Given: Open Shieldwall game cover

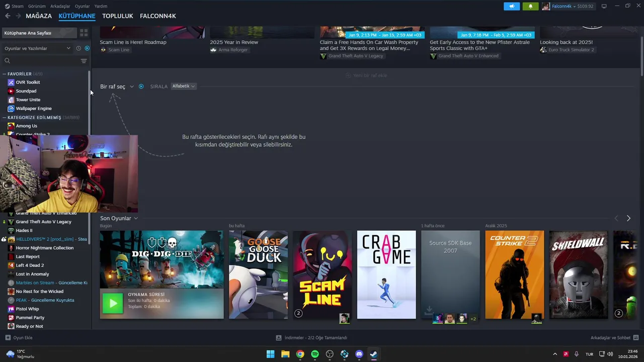Looking at the screenshot, I should [x=579, y=275].
